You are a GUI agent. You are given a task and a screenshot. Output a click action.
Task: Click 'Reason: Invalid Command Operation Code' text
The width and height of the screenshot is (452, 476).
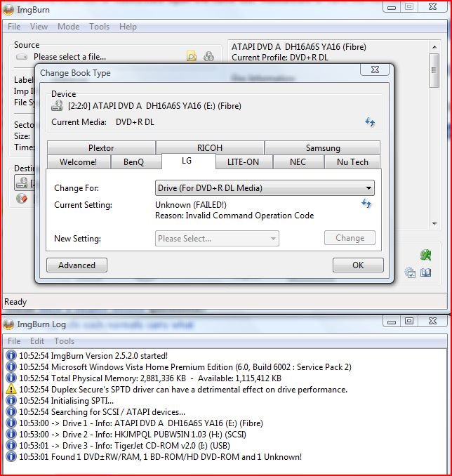(x=234, y=216)
